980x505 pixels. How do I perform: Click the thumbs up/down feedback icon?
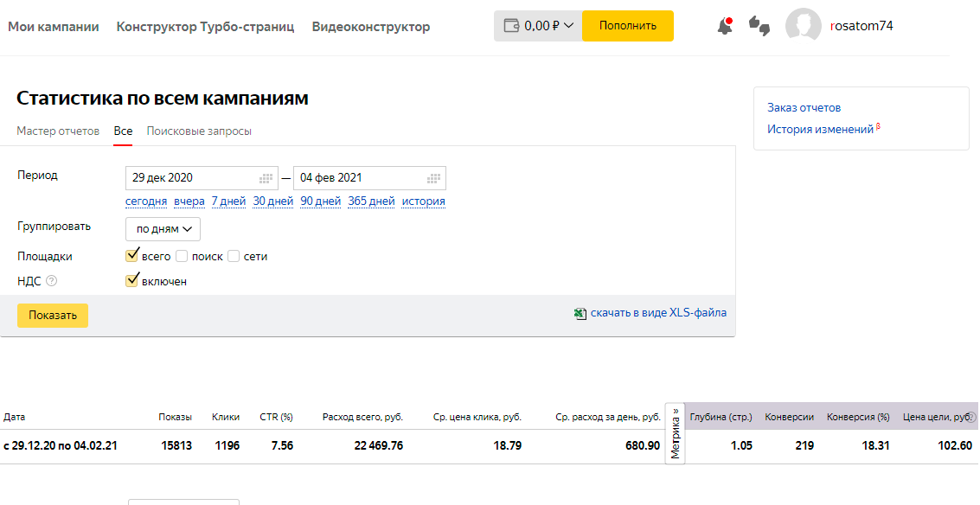[x=759, y=26]
